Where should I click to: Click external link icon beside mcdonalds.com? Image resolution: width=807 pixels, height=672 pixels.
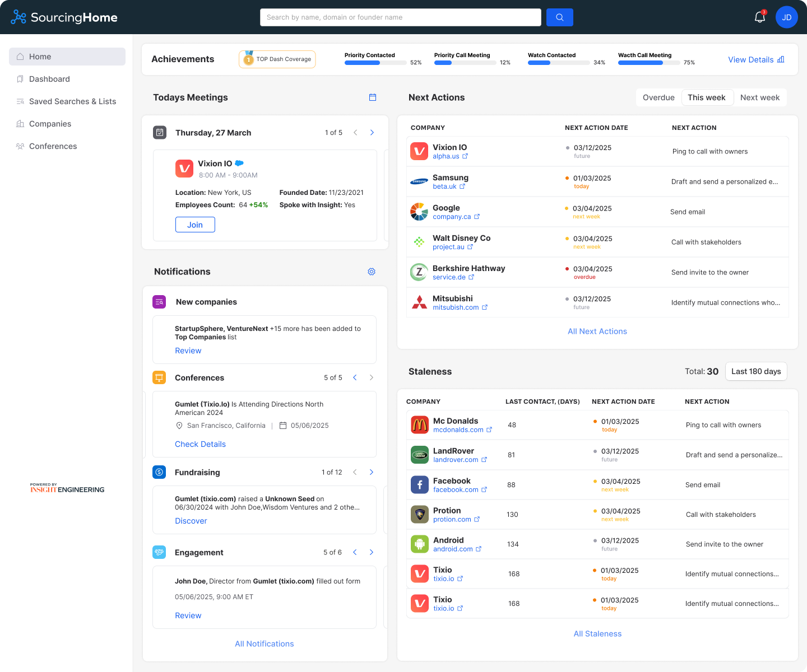489,430
